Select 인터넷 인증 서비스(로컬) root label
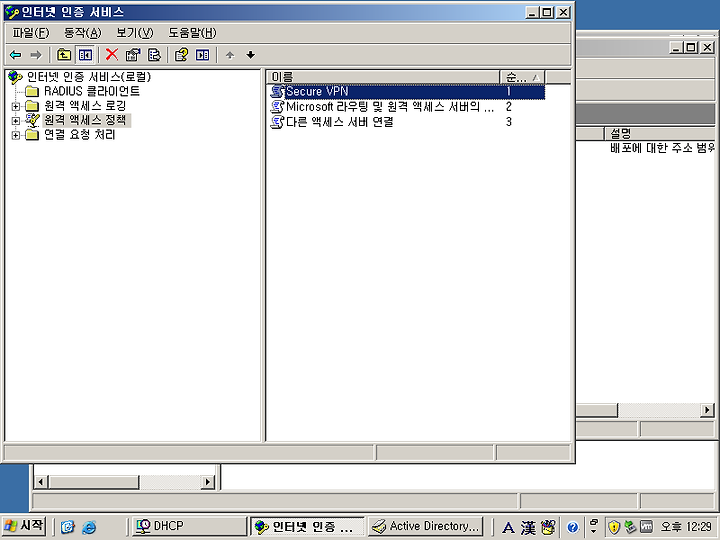 pyautogui.click(x=89, y=77)
